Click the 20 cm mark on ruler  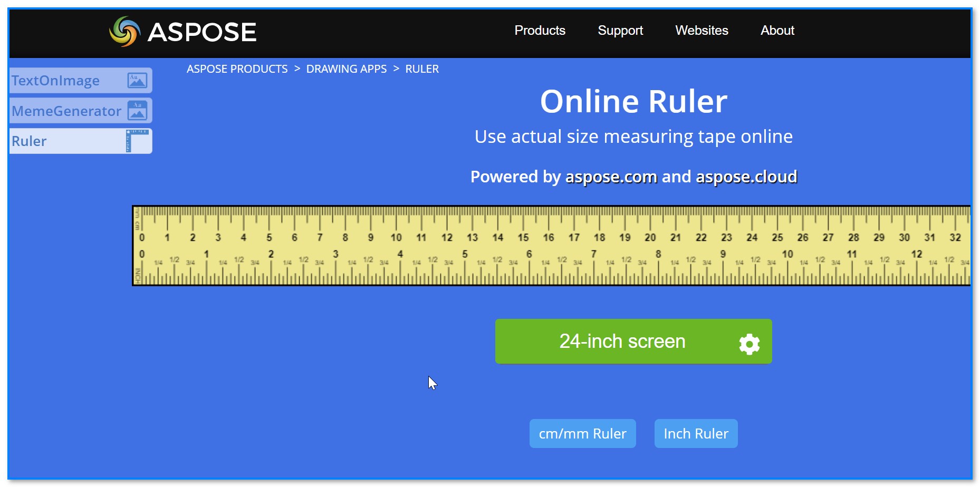tap(650, 238)
